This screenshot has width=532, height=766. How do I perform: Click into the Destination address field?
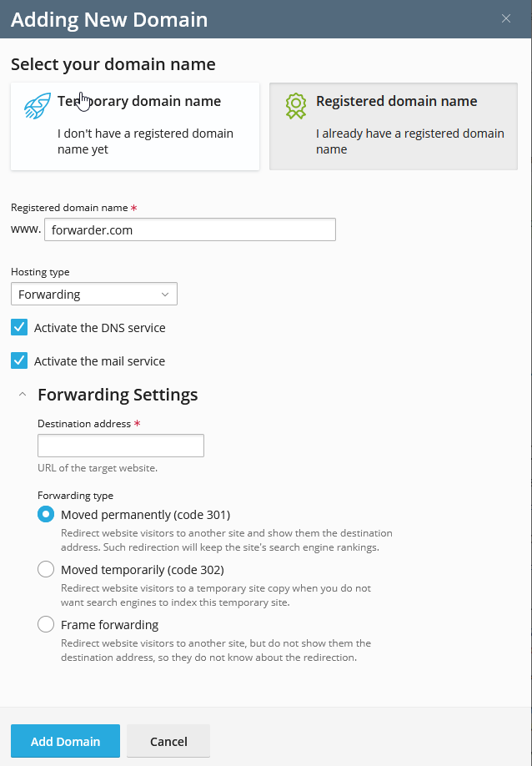pyautogui.click(x=121, y=446)
